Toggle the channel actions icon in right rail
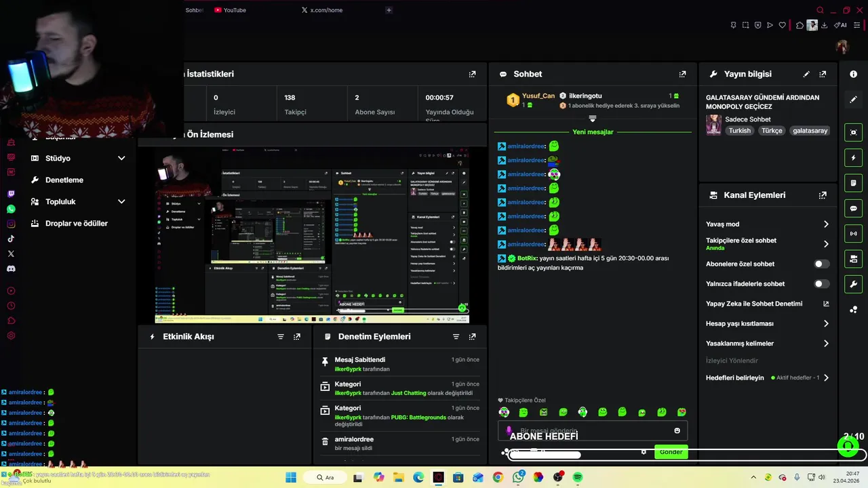868x488 pixels. (854, 259)
